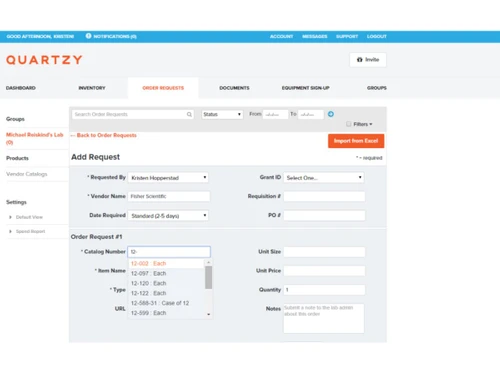Screen dimensions: 500x375
Task: Click the Unit Size field
Action: tap(324, 252)
